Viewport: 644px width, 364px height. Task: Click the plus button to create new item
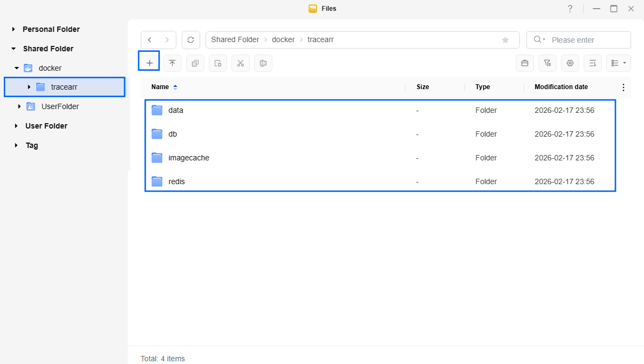(149, 63)
